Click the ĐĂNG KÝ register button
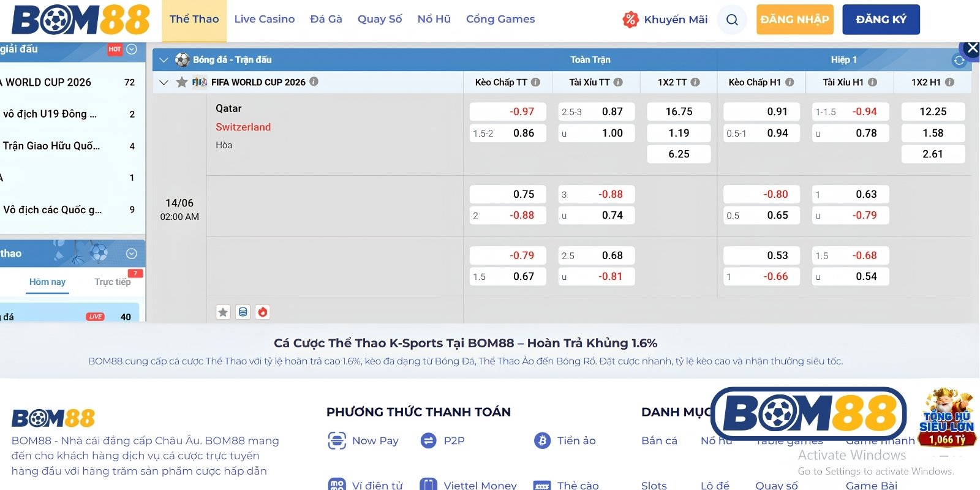The height and width of the screenshot is (490, 980). click(881, 20)
